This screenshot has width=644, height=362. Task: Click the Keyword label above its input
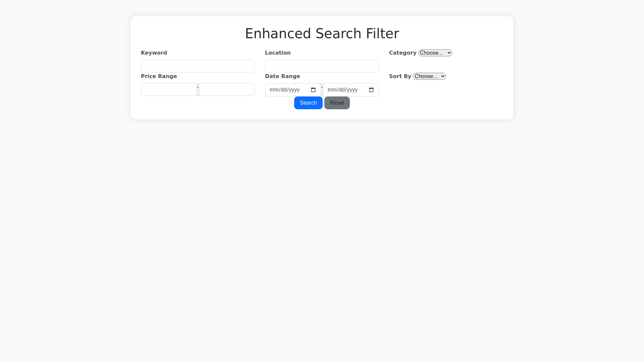click(x=154, y=53)
